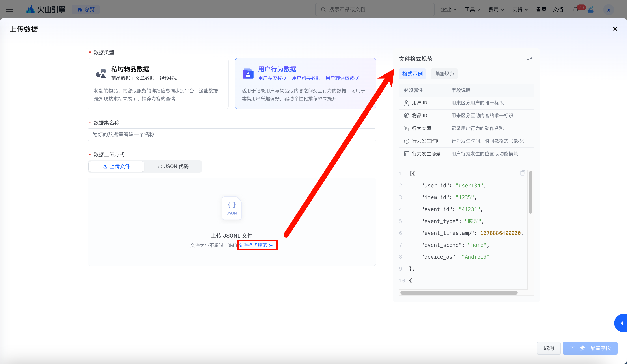The image size is (627, 364).
Task: Select the 格式示例 tab
Action: tap(412, 74)
